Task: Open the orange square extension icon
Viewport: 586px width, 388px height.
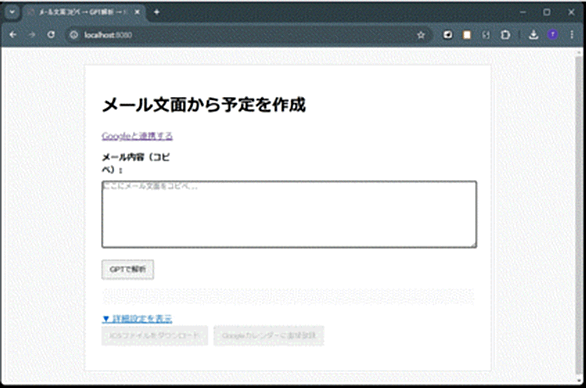Action: [x=467, y=35]
